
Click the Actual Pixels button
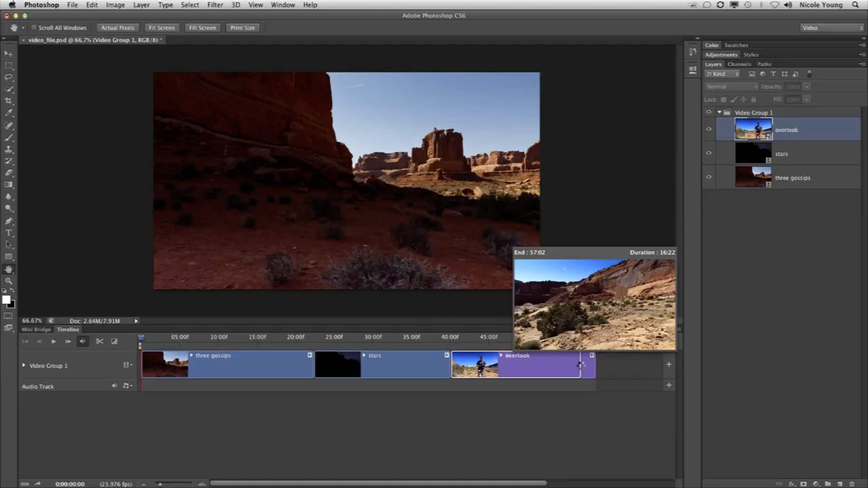[118, 28]
